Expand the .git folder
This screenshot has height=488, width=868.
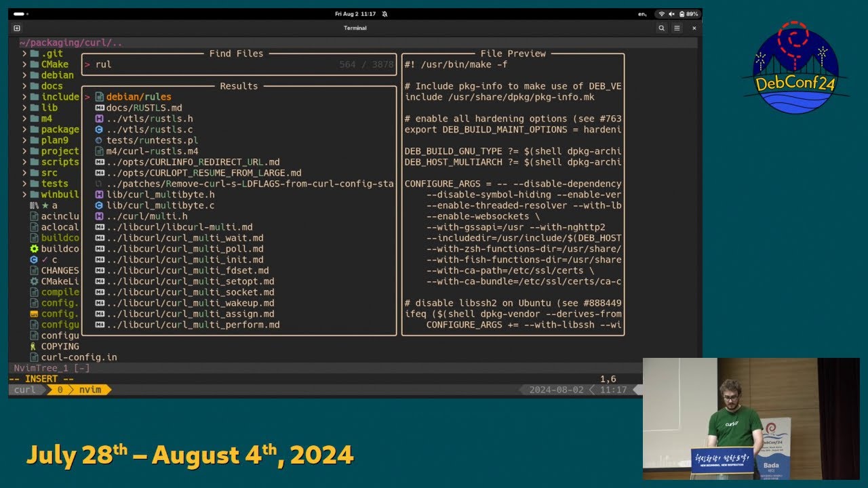(x=24, y=54)
